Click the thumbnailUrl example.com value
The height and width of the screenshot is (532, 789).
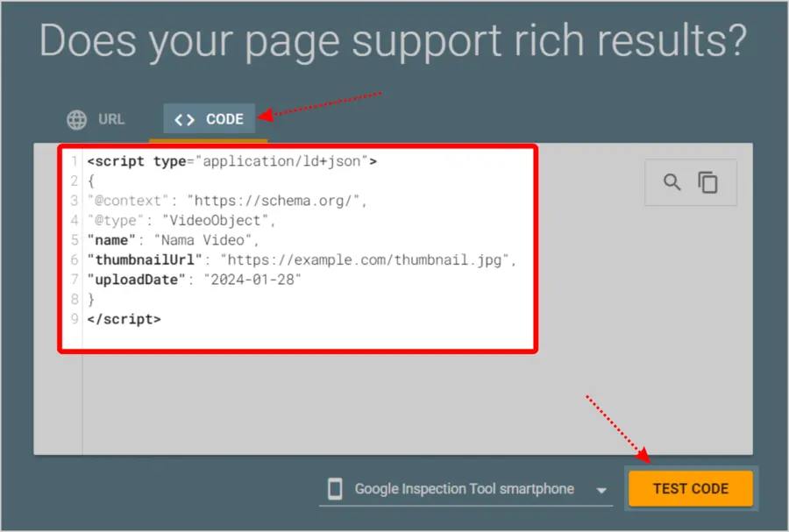(x=365, y=260)
